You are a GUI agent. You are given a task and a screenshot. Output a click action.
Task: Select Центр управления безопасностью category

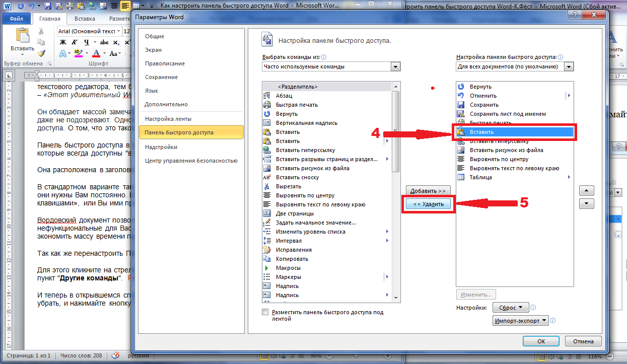pyautogui.click(x=191, y=161)
